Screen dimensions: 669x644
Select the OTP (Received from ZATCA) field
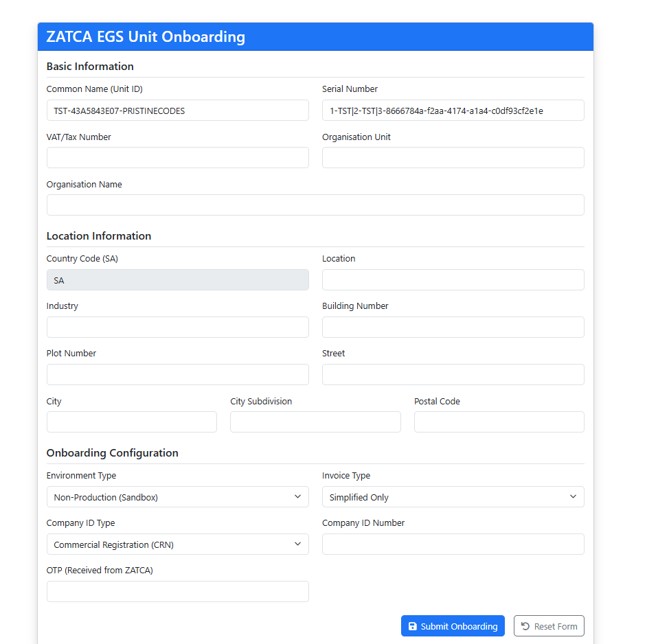[x=177, y=591]
